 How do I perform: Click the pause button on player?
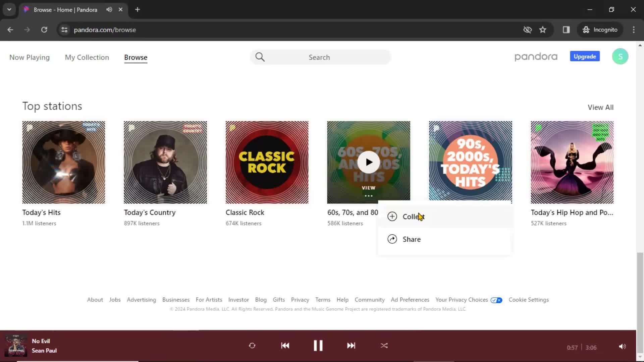point(318,346)
